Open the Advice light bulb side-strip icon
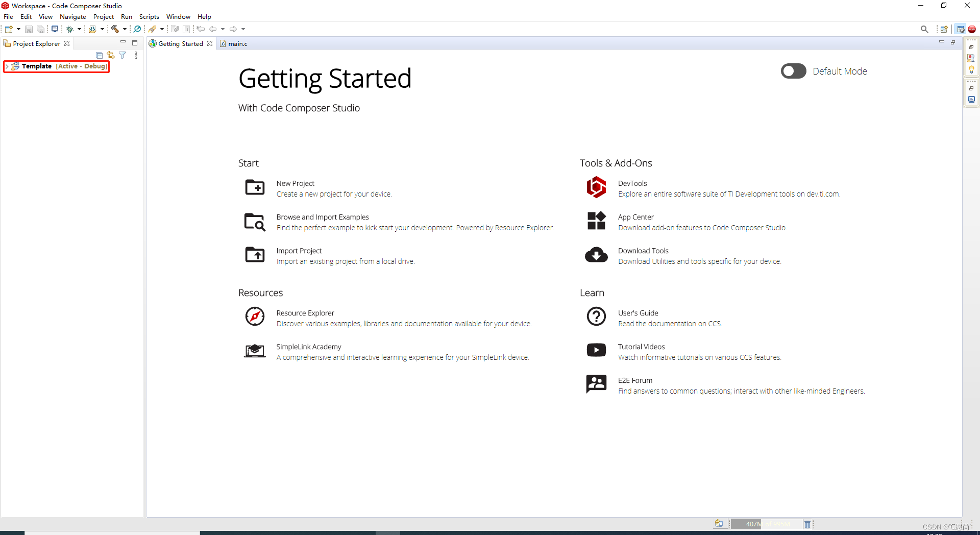 point(971,69)
